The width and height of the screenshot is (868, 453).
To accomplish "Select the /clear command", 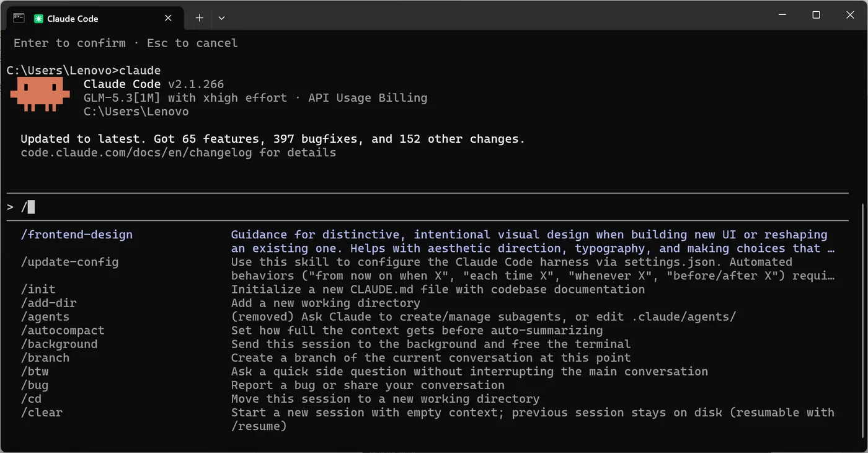I will (x=42, y=412).
